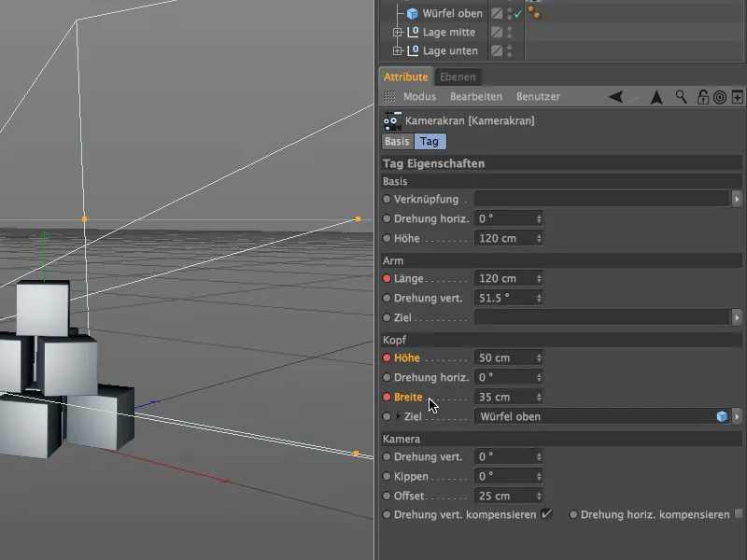
Task: Click the Kamera Drehung vert. value field
Action: click(x=508, y=456)
